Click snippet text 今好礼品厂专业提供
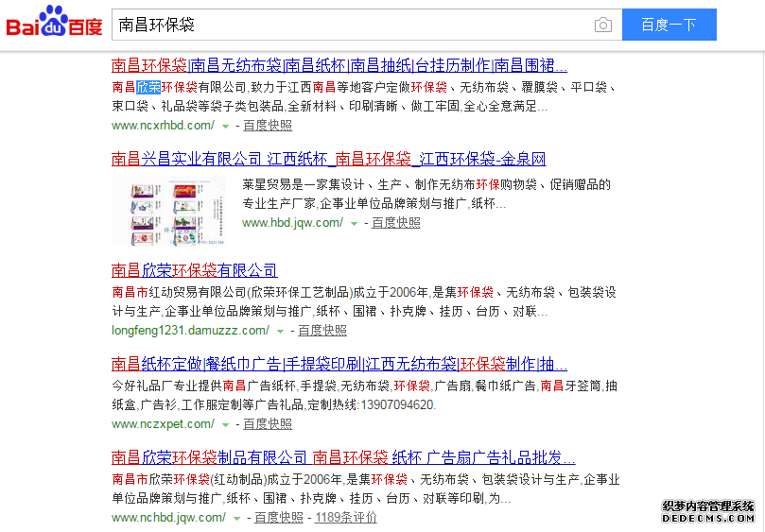The image size is (765, 532). 166,386
